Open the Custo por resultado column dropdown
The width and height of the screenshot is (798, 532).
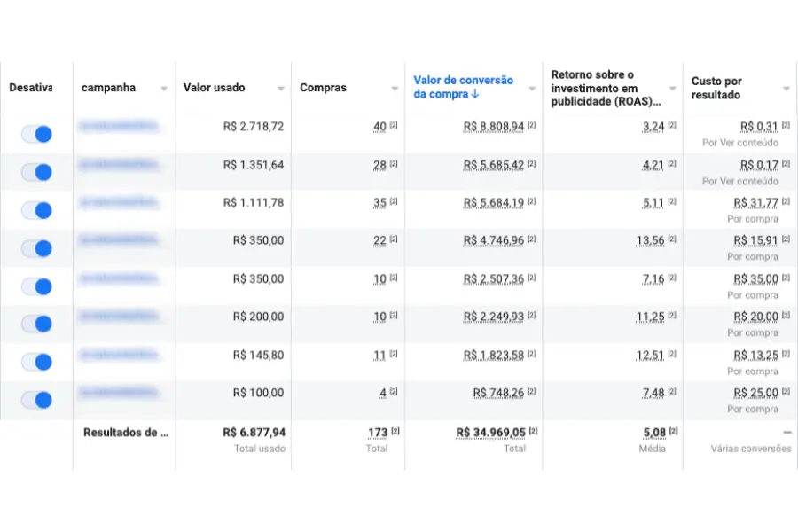point(786,89)
